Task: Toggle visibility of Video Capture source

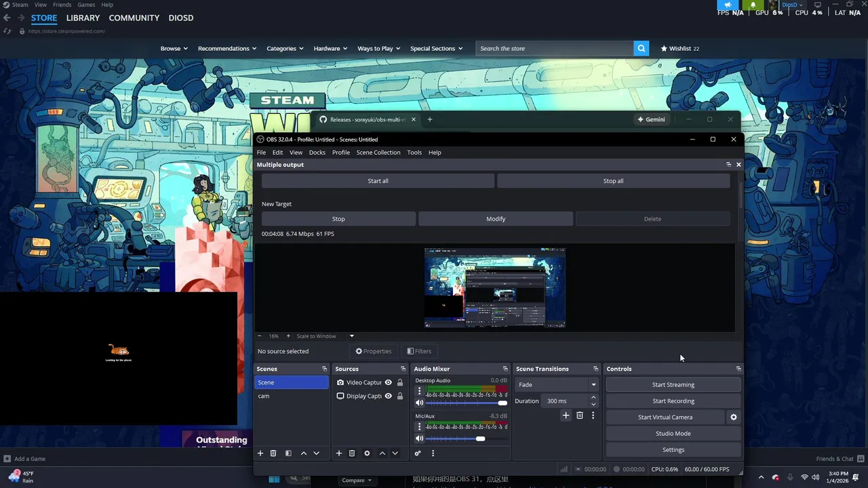Action: point(388,382)
